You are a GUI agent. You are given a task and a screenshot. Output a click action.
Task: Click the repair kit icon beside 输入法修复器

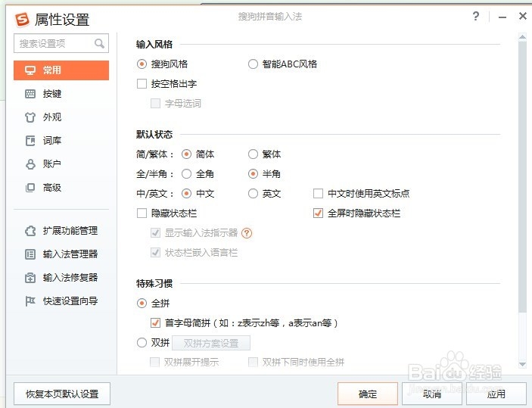click(30, 278)
